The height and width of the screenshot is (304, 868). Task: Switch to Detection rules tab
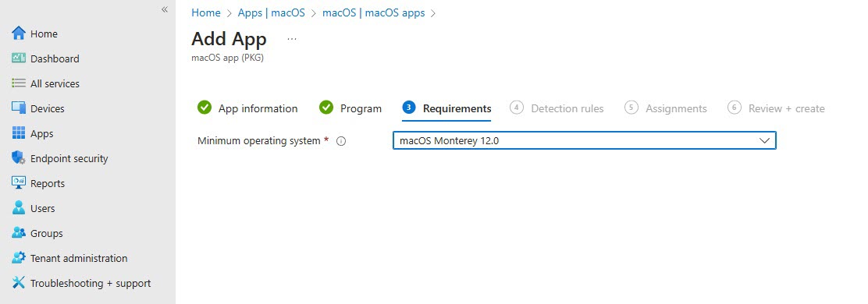(x=557, y=108)
